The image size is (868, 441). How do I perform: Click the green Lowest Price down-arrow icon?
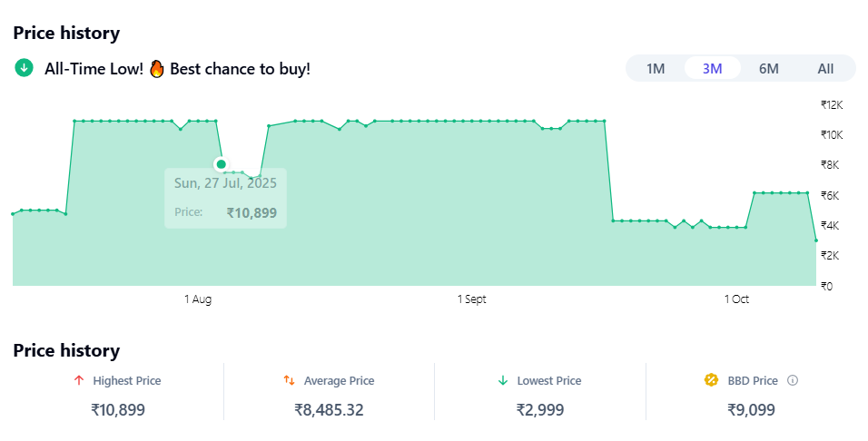(x=503, y=381)
